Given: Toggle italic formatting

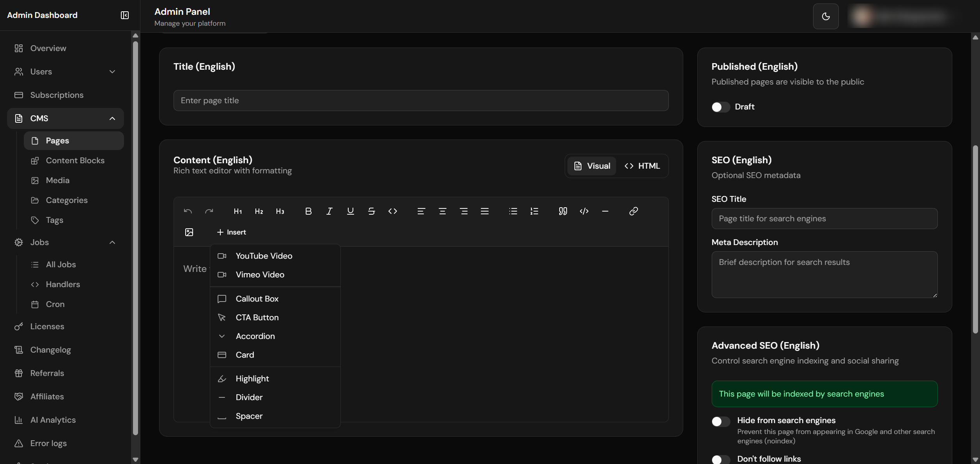Looking at the screenshot, I should pyautogui.click(x=330, y=211).
